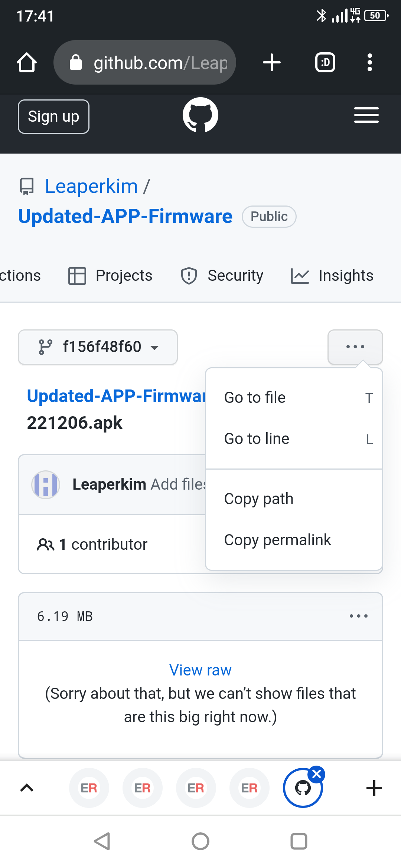Close the active GitHub tab
Image resolution: width=401 pixels, height=868 pixels.
(317, 774)
